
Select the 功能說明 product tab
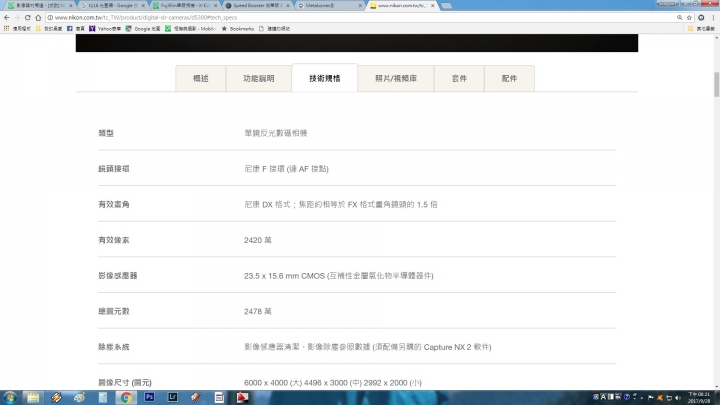tap(259, 79)
